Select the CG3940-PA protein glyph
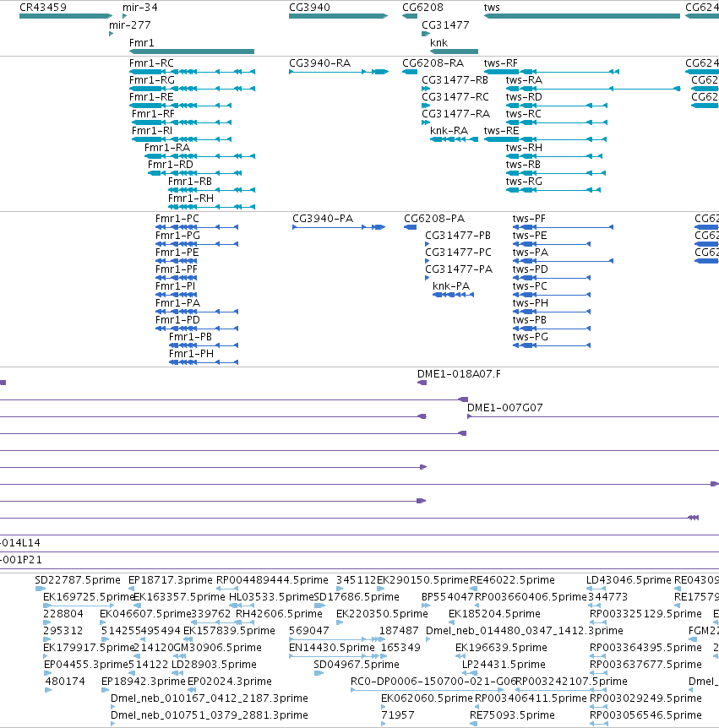The width and height of the screenshot is (719, 728). click(339, 227)
